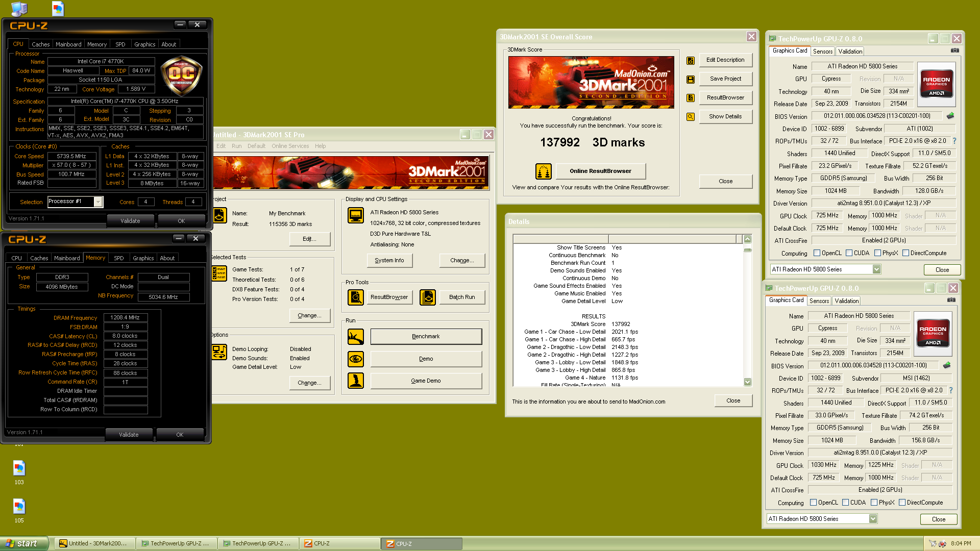This screenshot has width=980, height=551.
Task: Open Caches tab in upper CPU-Z
Action: coord(41,44)
